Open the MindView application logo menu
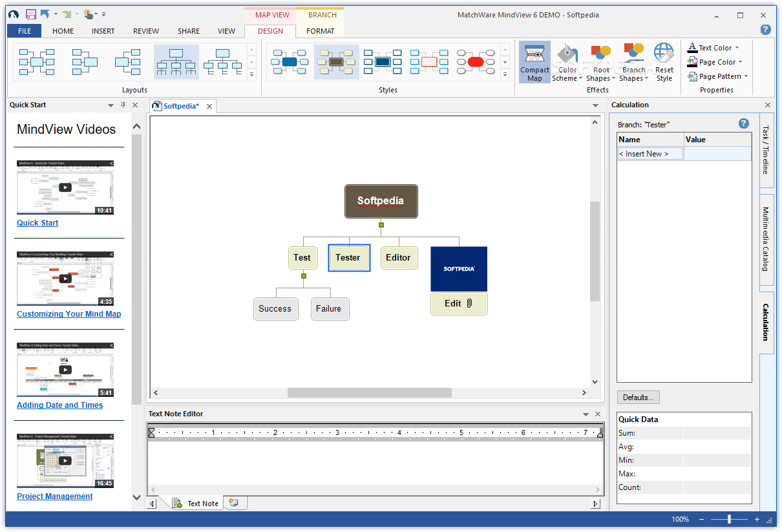The height and width of the screenshot is (532, 782). [x=14, y=14]
